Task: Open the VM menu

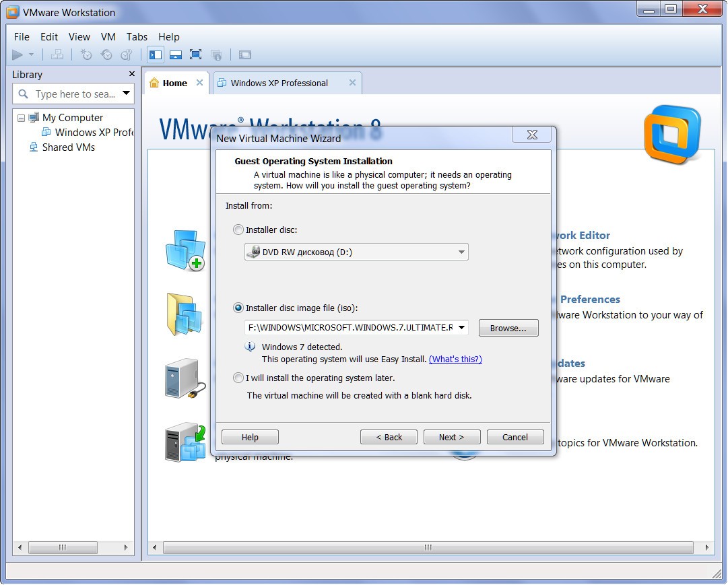Action: [108, 36]
